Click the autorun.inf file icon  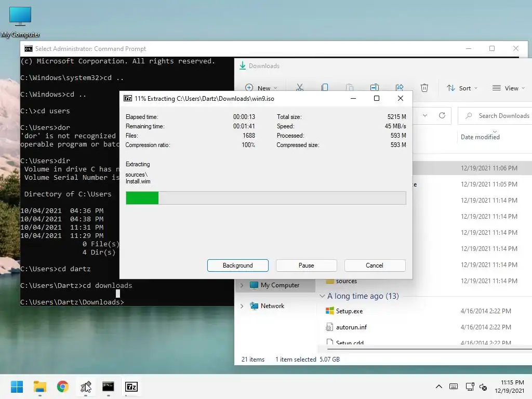pos(329,327)
